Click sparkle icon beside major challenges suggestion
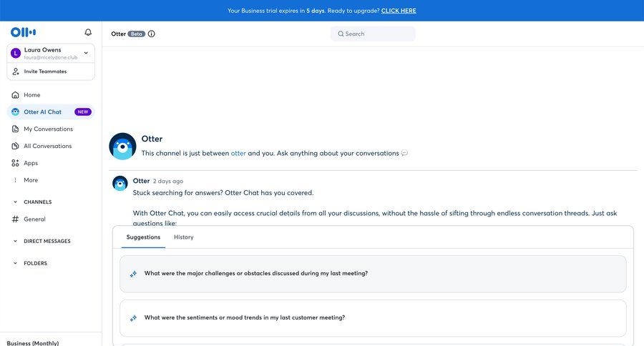Screen dimensions: 644x346 tap(133, 274)
